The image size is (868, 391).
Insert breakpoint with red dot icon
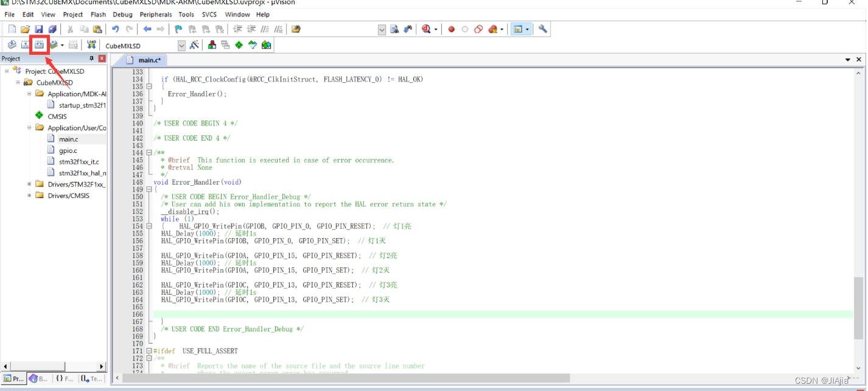(x=451, y=29)
